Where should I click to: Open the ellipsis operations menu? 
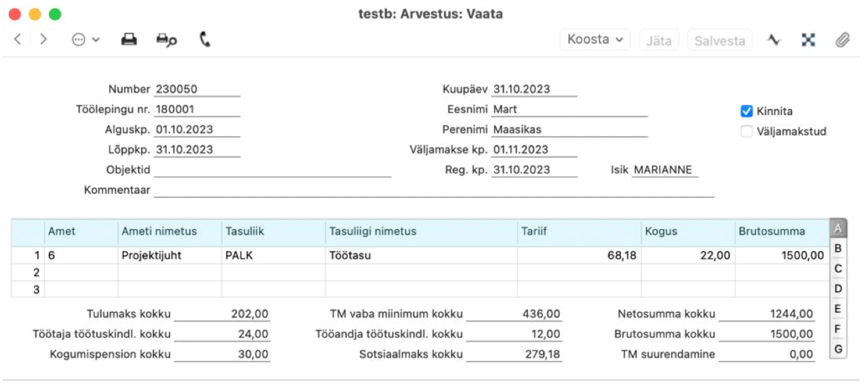click(x=85, y=40)
